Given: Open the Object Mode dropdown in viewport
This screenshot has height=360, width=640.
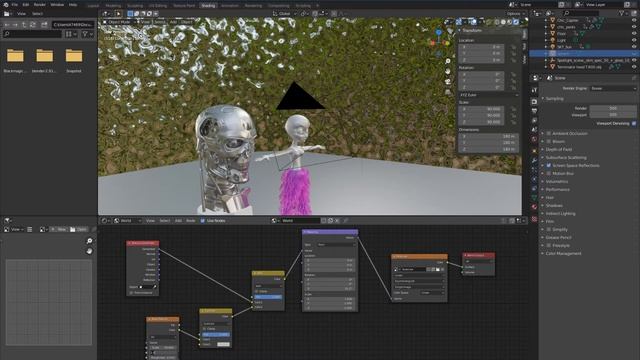Looking at the screenshot, I should click(119, 22).
